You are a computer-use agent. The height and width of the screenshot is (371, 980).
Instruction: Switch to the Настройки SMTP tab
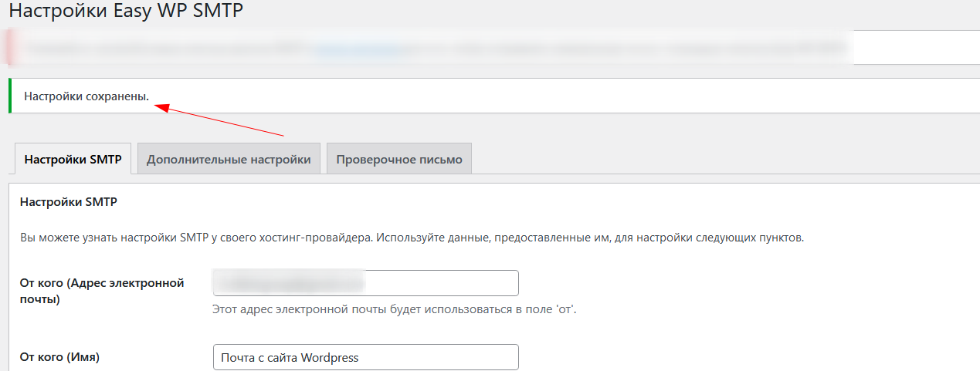click(73, 160)
